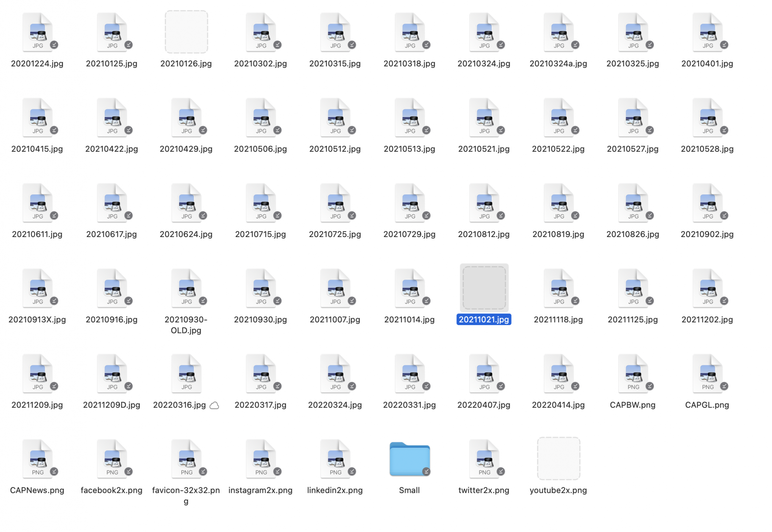772x532 pixels.
Task: Select the selected 20211021.jpg placeholder thumbnail
Action: coord(484,288)
